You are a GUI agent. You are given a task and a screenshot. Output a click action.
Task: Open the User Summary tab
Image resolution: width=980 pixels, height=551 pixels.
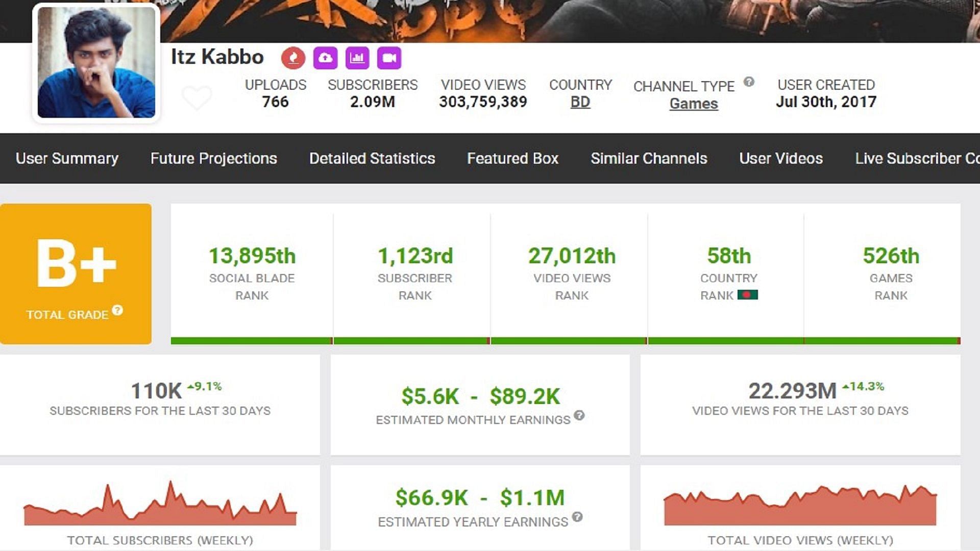[x=67, y=158]
